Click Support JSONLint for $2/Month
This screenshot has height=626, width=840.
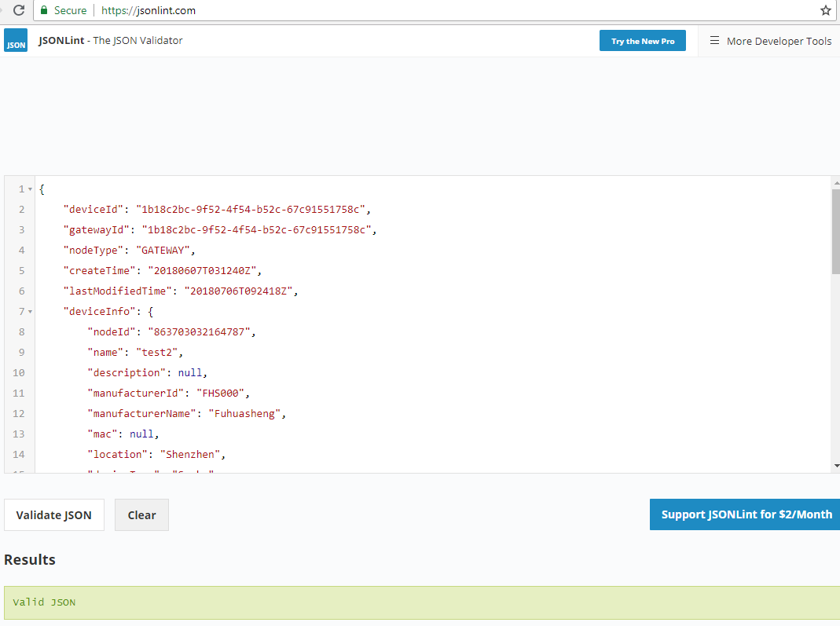[745, 514]
